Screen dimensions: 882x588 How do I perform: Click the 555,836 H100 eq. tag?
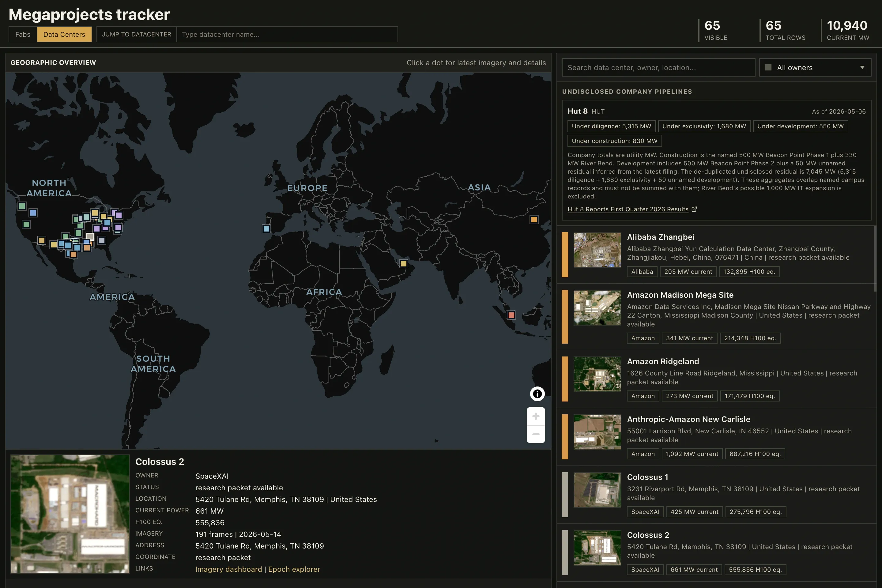[755, 570]
